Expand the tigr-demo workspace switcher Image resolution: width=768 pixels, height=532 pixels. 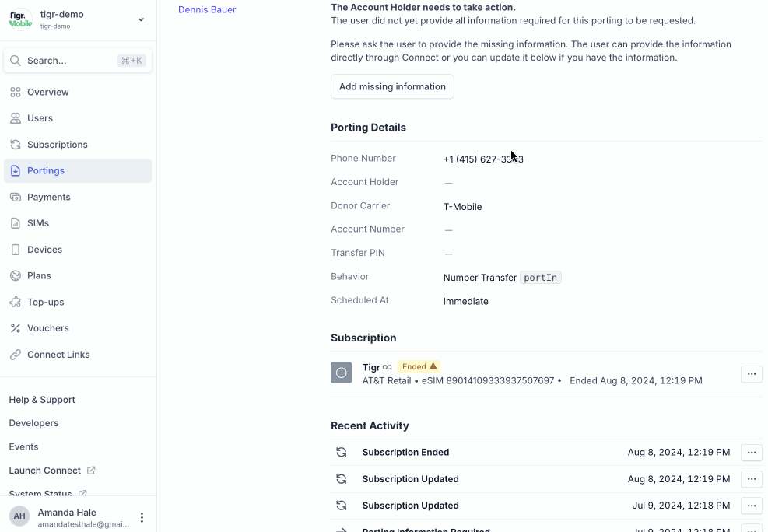[x=140, y=19]
